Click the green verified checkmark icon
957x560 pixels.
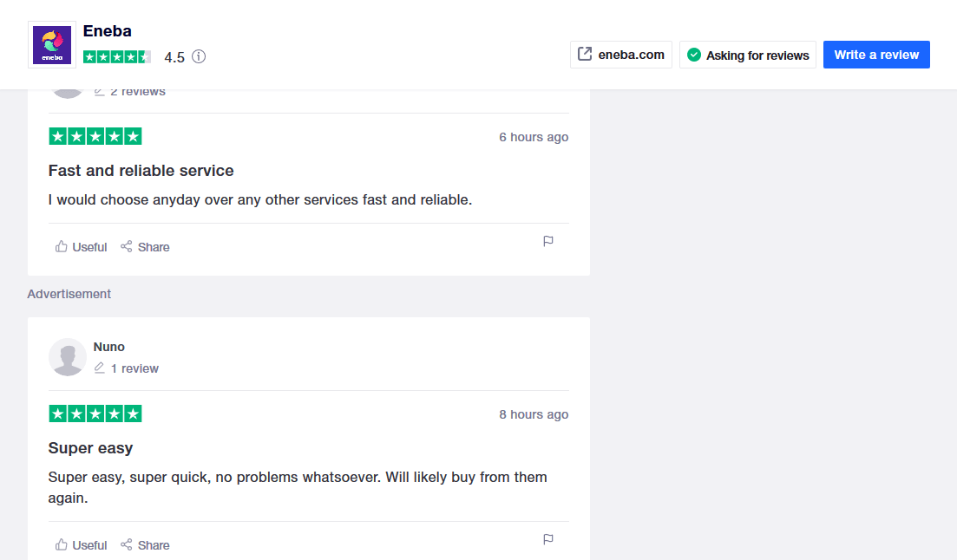click(694, 55)
